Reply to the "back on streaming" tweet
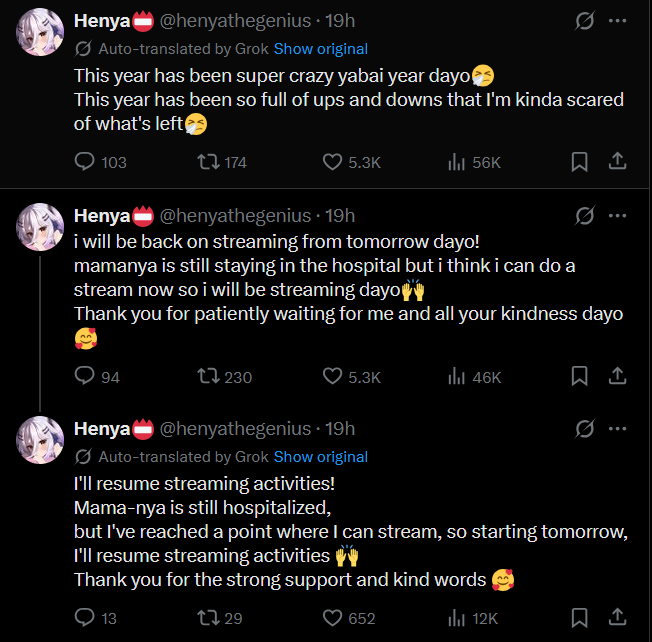 [87, 377]
